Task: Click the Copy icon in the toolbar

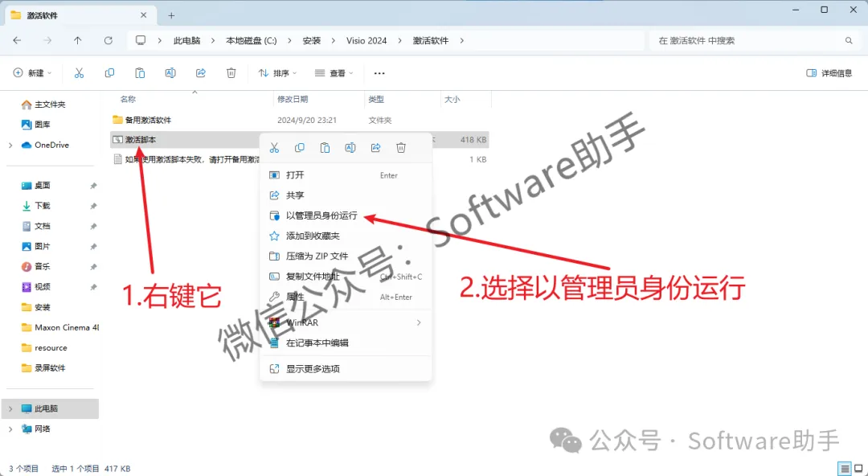Action: 109,73
